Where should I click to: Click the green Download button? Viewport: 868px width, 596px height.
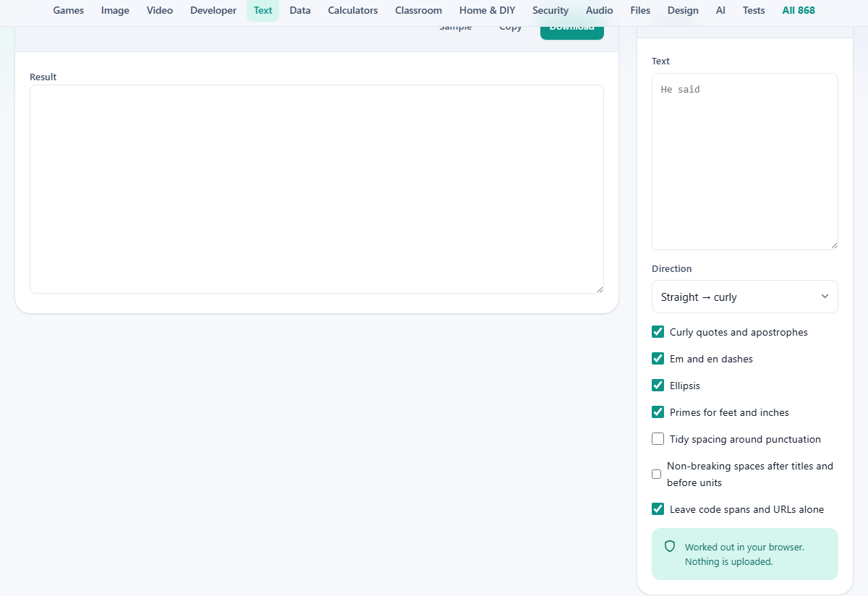pos(572,31)
